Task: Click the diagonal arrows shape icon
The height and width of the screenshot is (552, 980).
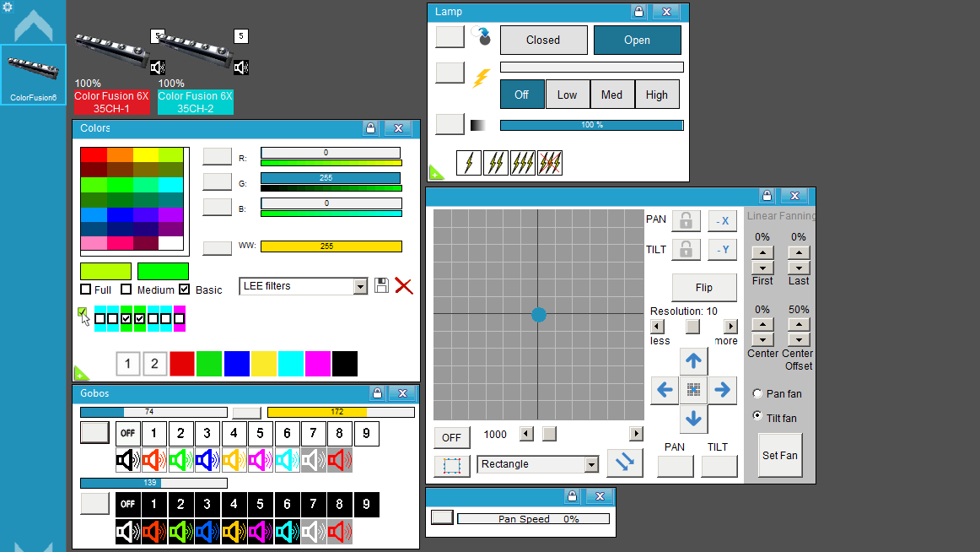Action: [624, 463]
